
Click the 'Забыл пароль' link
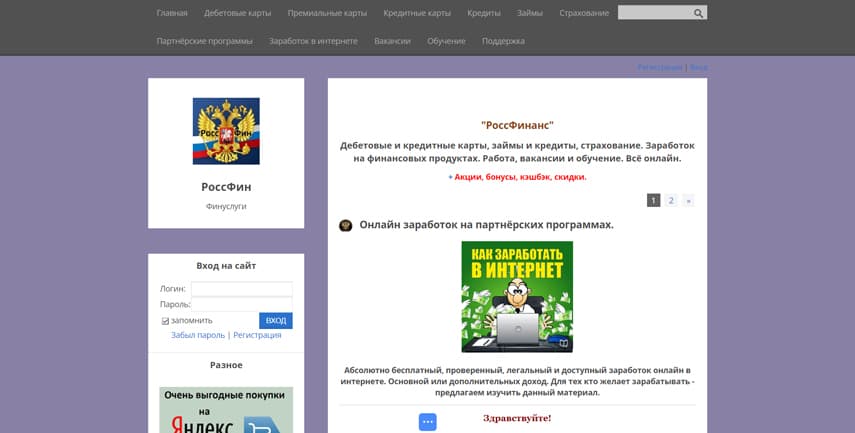[x=198, y=335]
